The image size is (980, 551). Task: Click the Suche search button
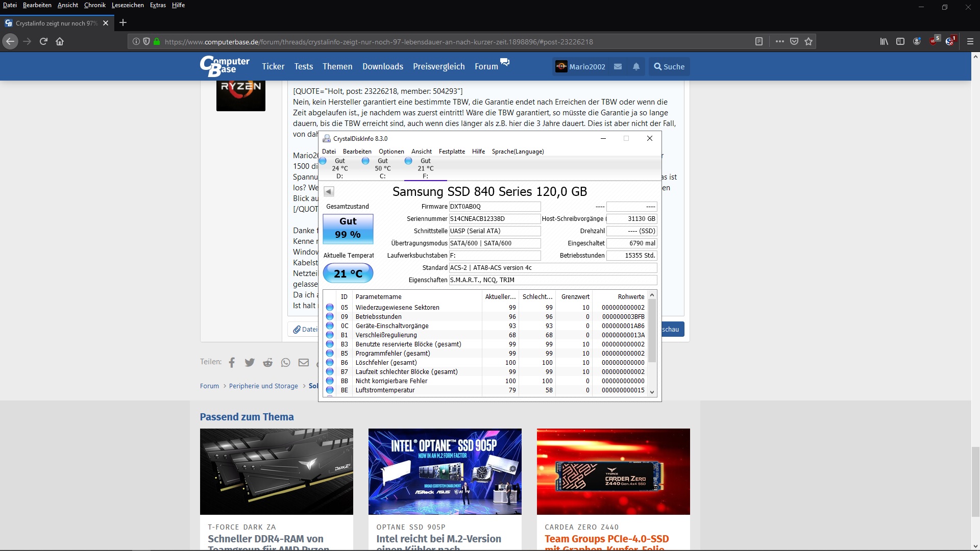(669, 67)
